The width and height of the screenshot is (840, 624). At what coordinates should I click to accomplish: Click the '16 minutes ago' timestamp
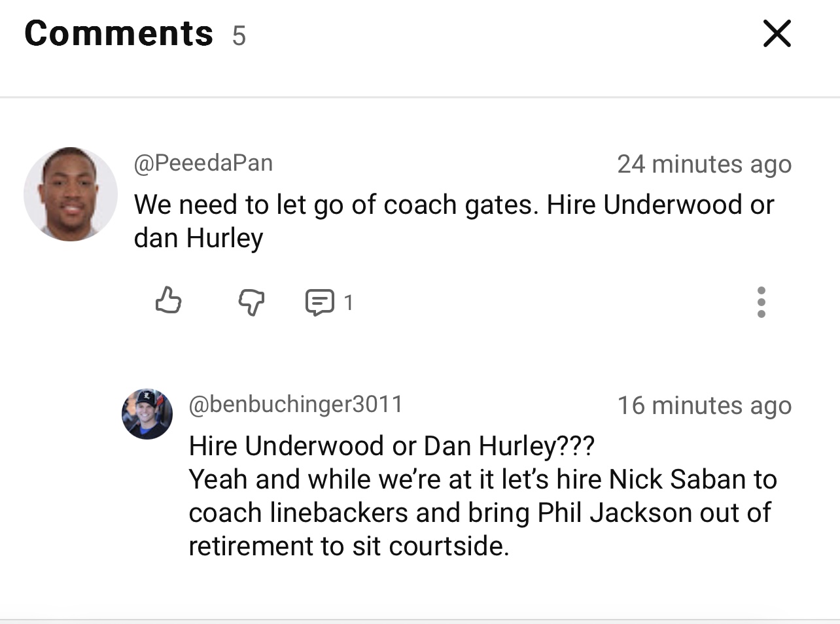tap(704, 406)
